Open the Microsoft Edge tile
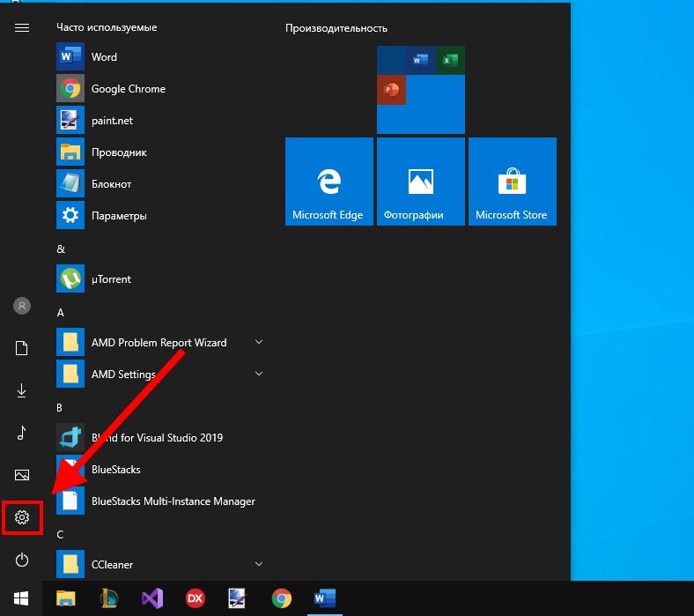The image size is (694, 616). pos(329,182)
